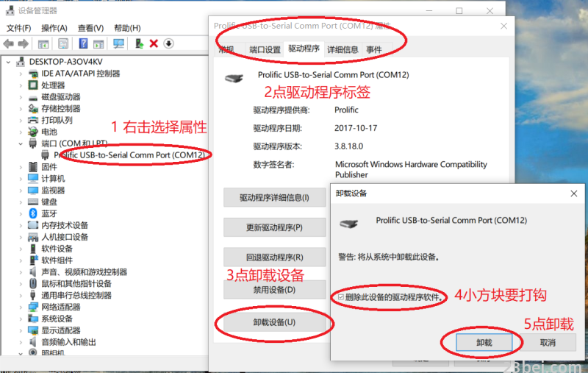Click the 驱动程序详细信息(I) button
This screenshot has width=588, height=373.
(x=274, y=197)
